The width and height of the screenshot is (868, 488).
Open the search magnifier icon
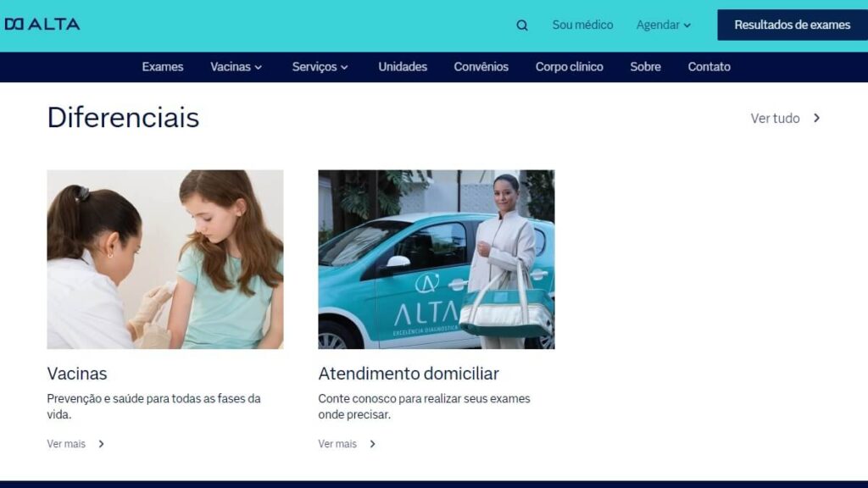coord(522,25)
